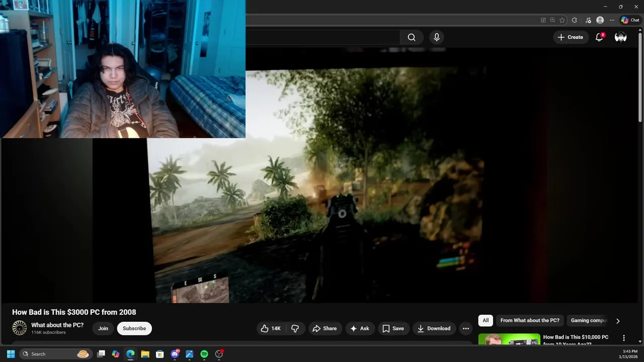Open Photos app from the taskbar
The image size is (644, 362).
(x=189, y=354)
